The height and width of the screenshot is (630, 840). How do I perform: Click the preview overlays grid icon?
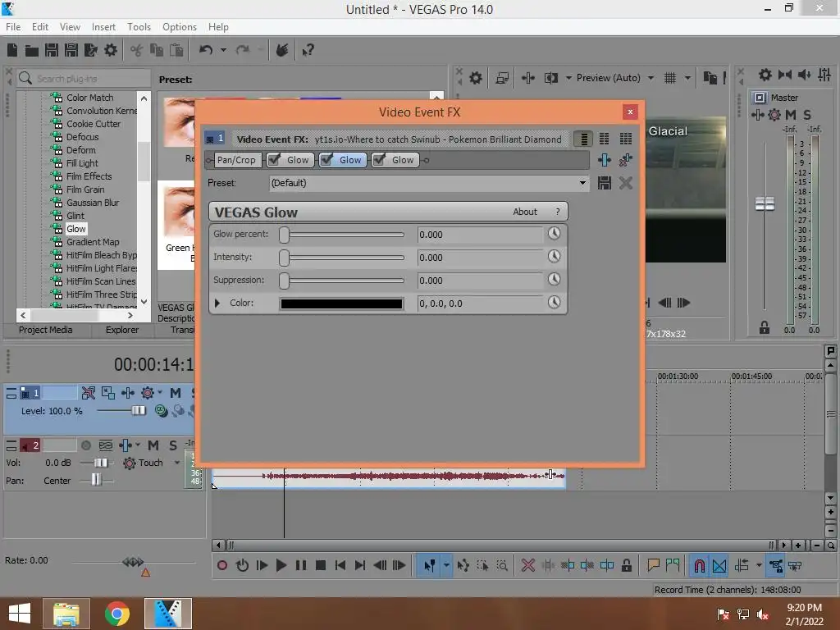click(x=669, y=78)
